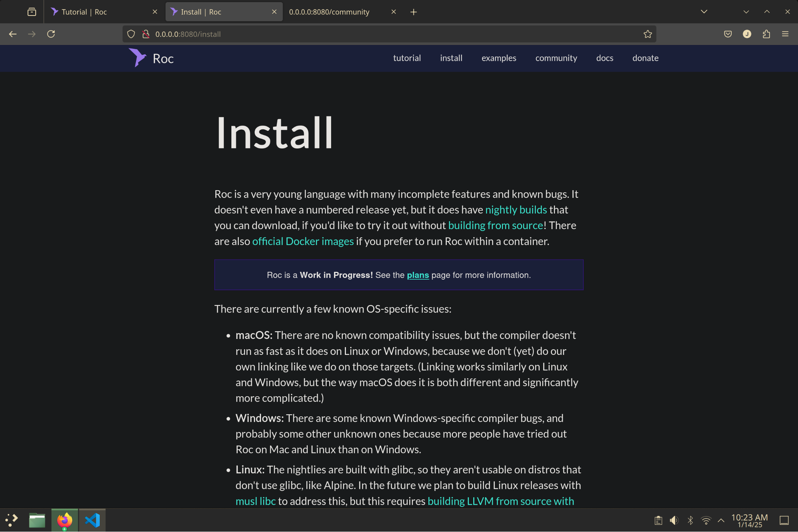Reload the page with the refresh icon
This screenshot has height=532, width=798.
[x=51, y=34]
